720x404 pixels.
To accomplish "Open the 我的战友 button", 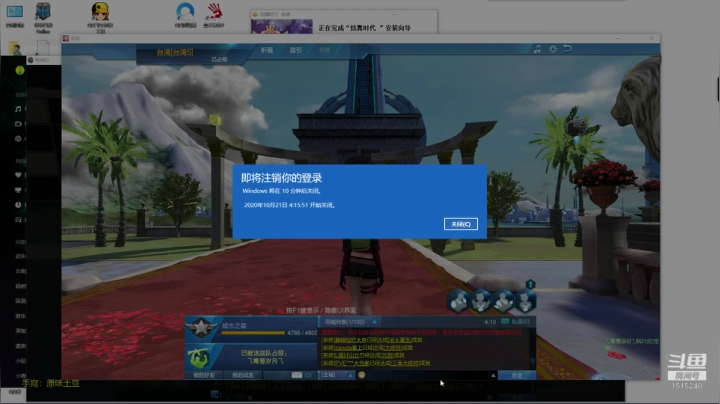I will 243,375.
